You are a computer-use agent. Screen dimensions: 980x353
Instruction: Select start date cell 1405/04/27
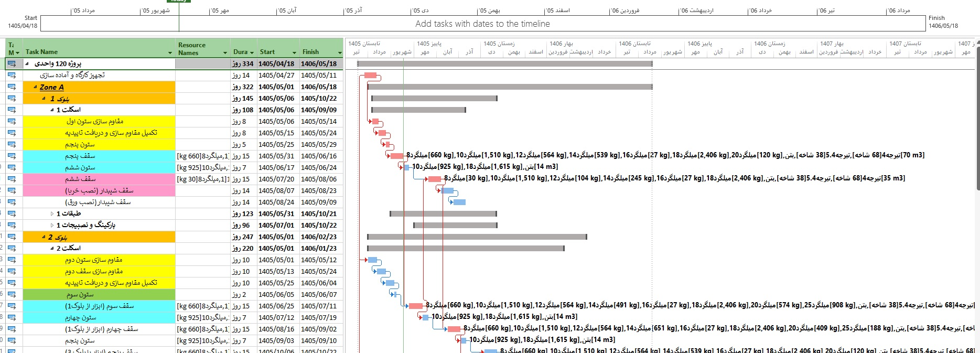click(278, 75)
